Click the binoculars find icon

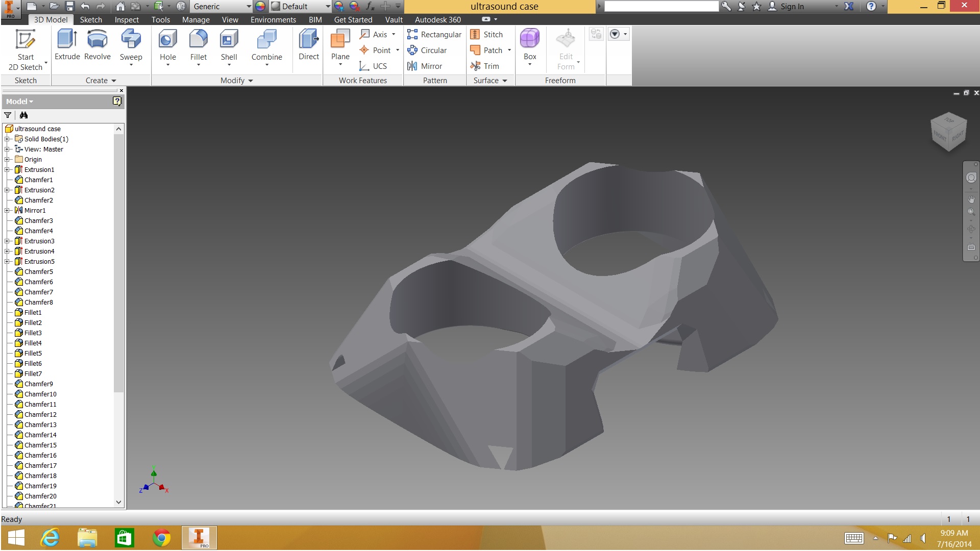[23, 115]
